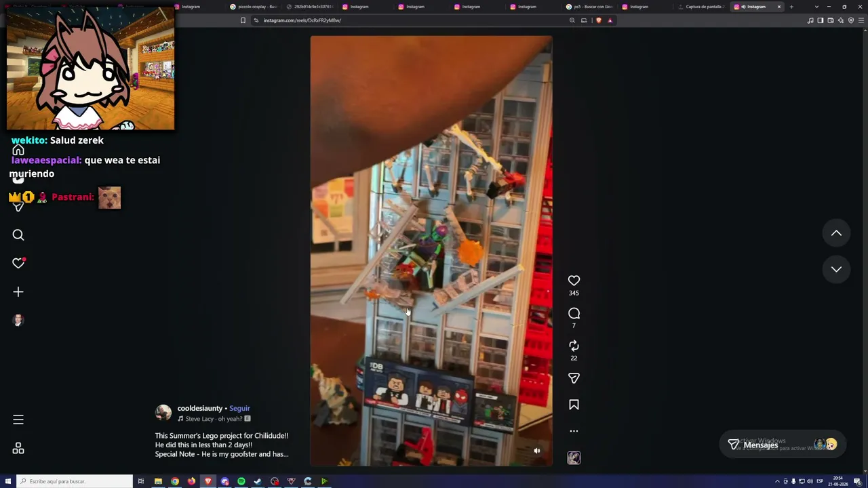
Task: Open the Brave Shields lion icon
Action: point(598,20)
